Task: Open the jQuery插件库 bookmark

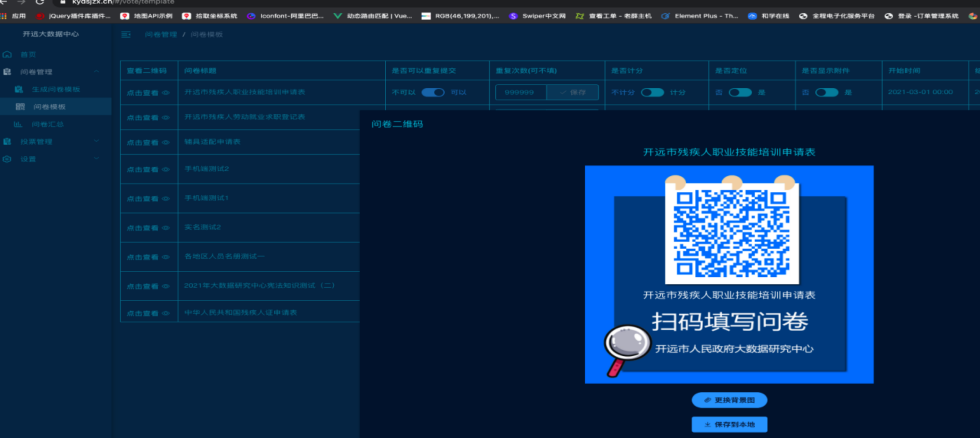Action: click(73, 16)
